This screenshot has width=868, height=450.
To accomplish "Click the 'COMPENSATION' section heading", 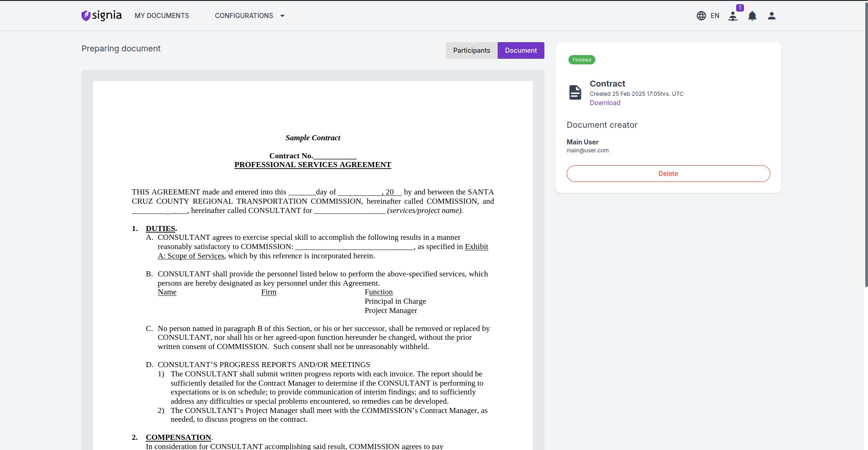I will point(178,437).
